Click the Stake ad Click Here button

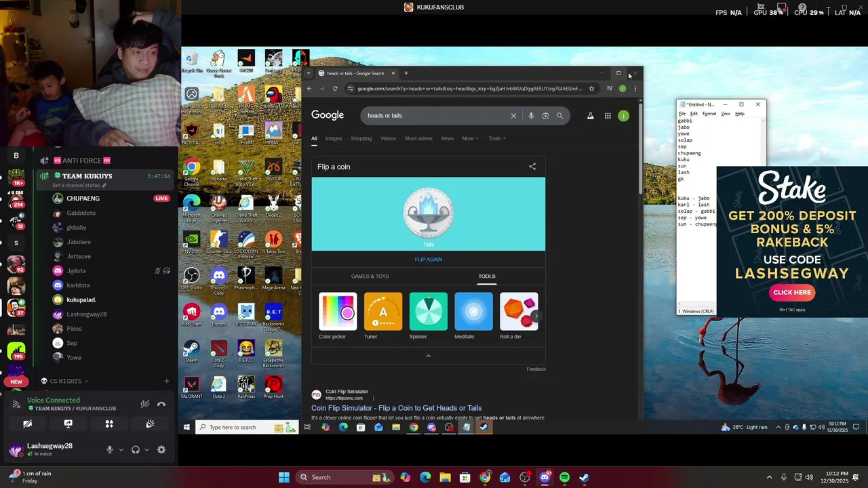792,293
